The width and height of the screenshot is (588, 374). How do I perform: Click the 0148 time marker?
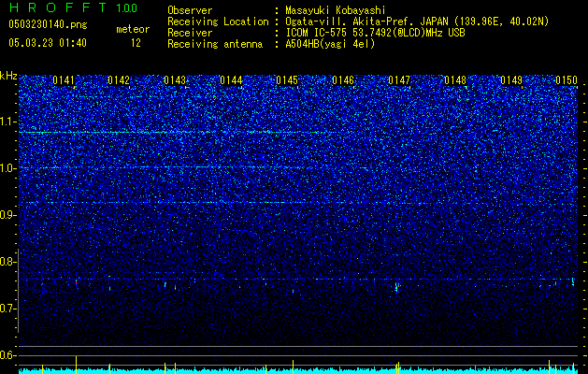point(455,80)
